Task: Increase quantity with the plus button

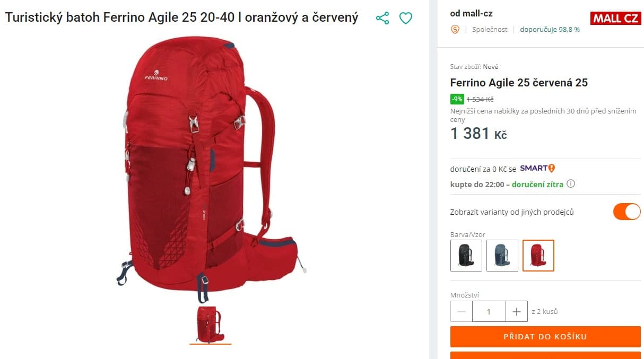Action: (517, 312)
